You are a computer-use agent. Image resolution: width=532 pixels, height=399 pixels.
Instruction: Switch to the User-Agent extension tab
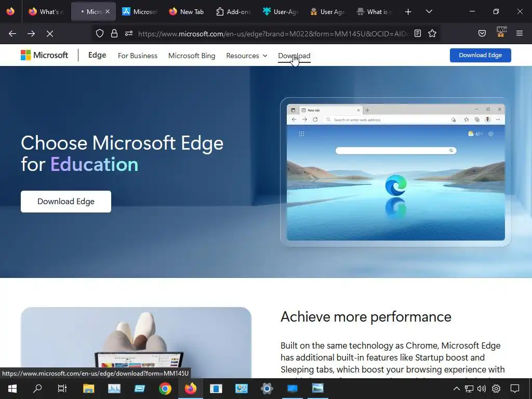tap(280, 11)
